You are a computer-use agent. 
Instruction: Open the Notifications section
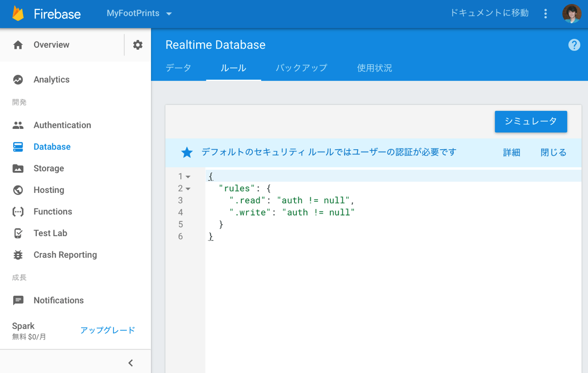click(x=59, y=300)
